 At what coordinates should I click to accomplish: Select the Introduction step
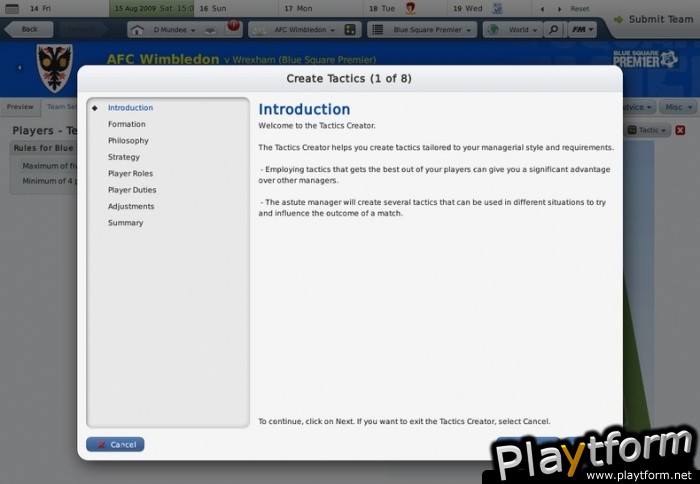pos(130,108)
